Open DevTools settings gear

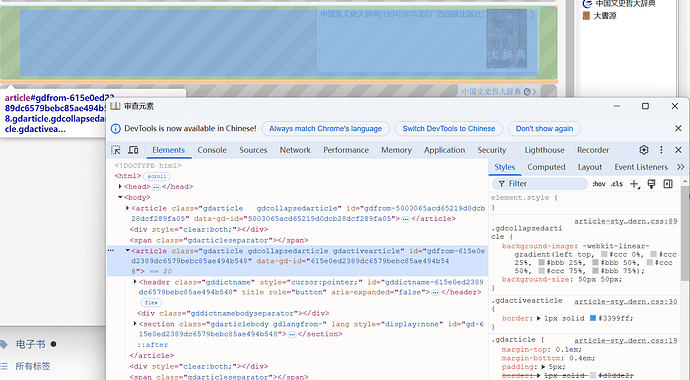(x=644, y=150)
